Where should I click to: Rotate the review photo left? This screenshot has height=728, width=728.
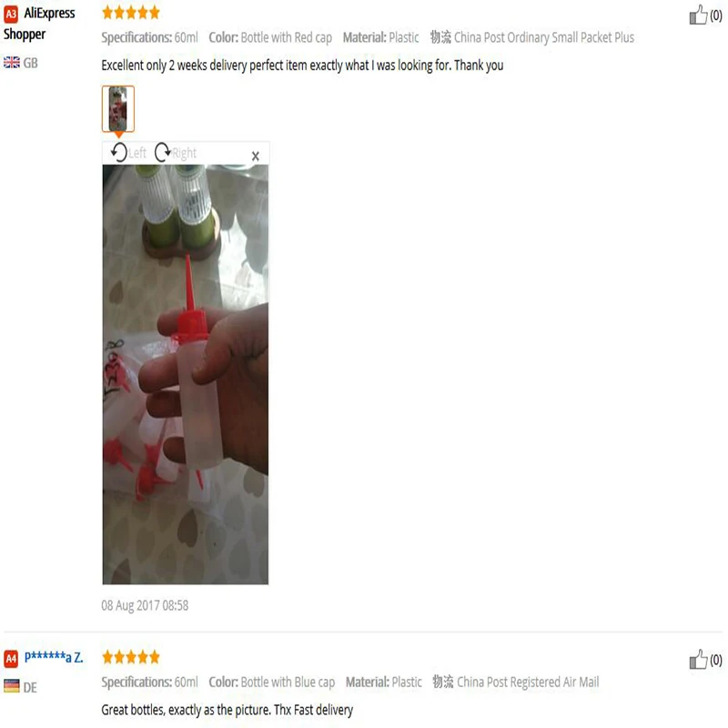119,152
